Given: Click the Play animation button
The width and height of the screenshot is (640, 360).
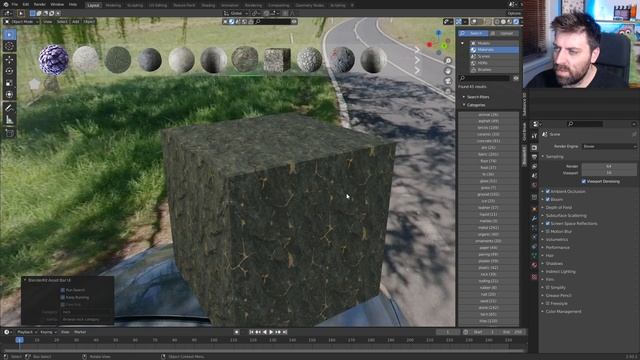Looking at the screenshot, I should click(x=271, y=332).
